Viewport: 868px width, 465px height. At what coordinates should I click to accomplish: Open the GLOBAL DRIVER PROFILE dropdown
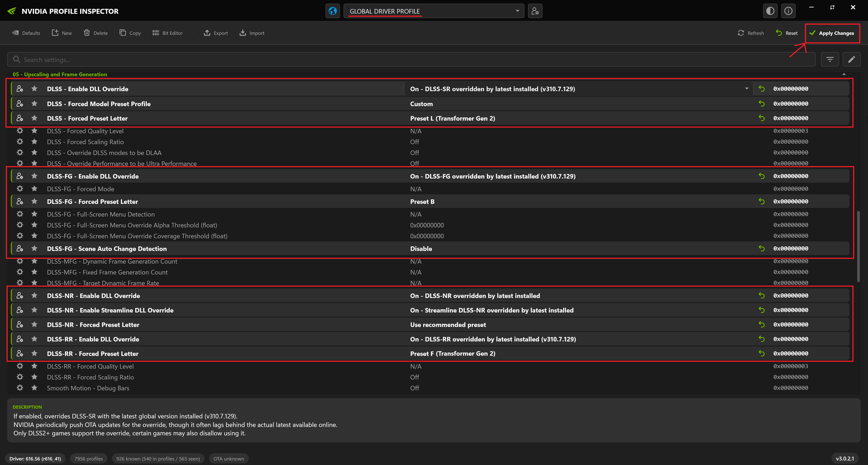point(434,11)
